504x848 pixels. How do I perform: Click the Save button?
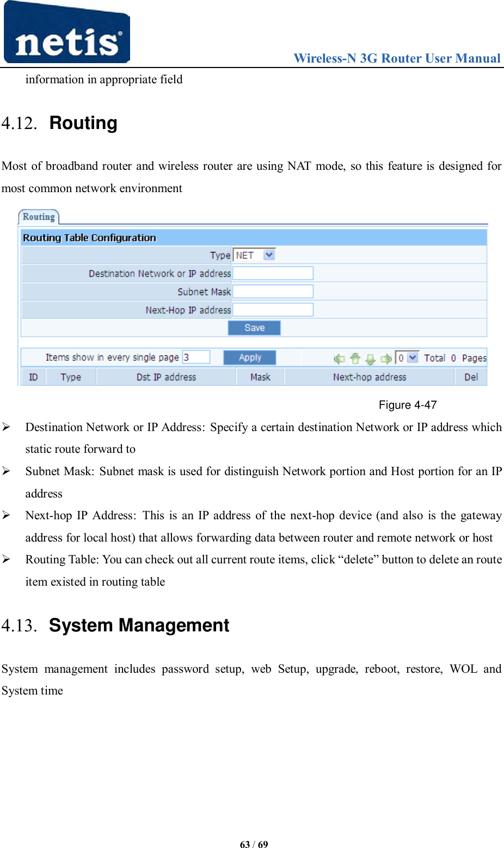click(254, 328)
